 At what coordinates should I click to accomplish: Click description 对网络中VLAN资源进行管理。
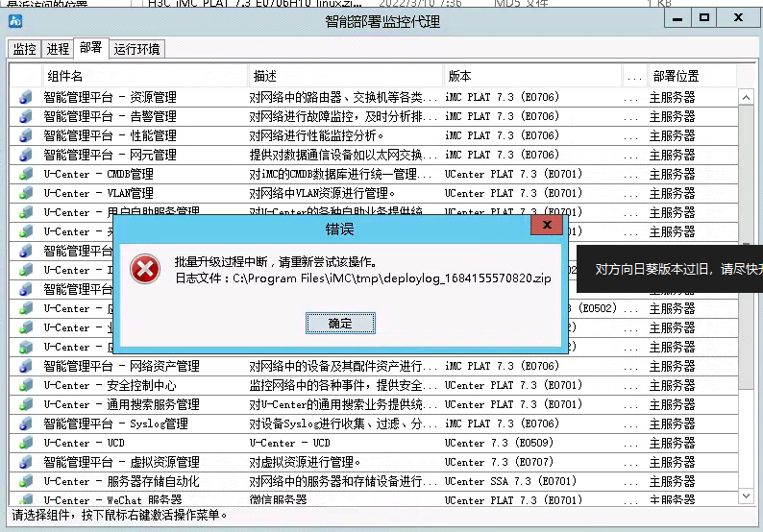(322, 194)
